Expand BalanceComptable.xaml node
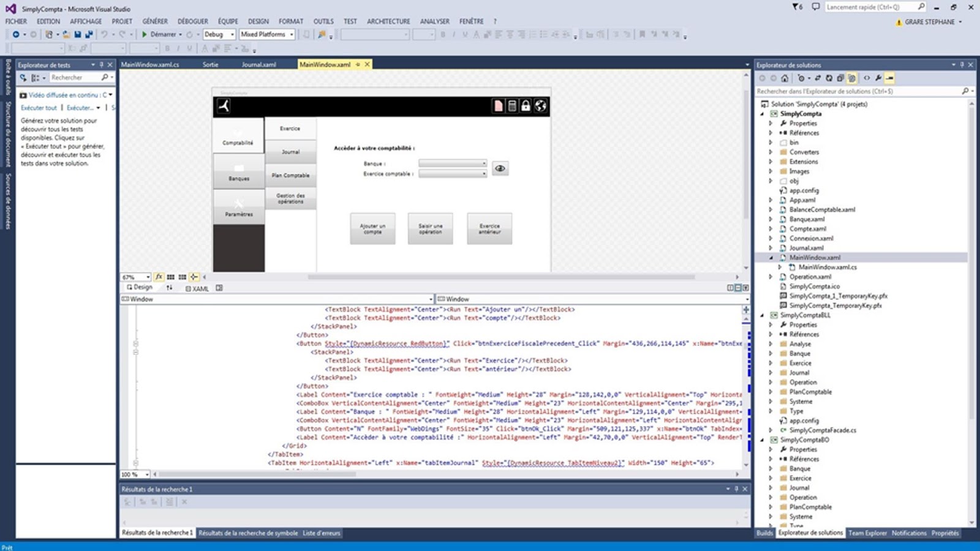The width and height of the screenshot is (980, 551). pyautogui.click(x=771, y=209)
